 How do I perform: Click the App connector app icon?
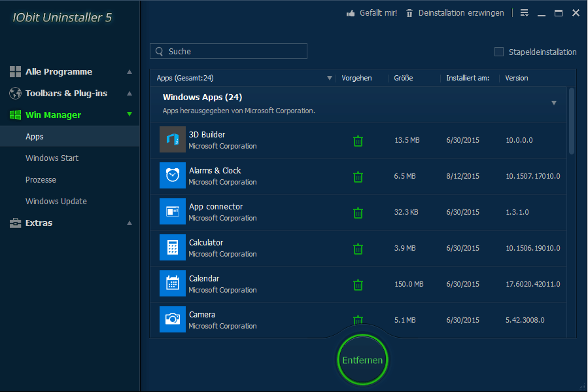coord(173,211)
